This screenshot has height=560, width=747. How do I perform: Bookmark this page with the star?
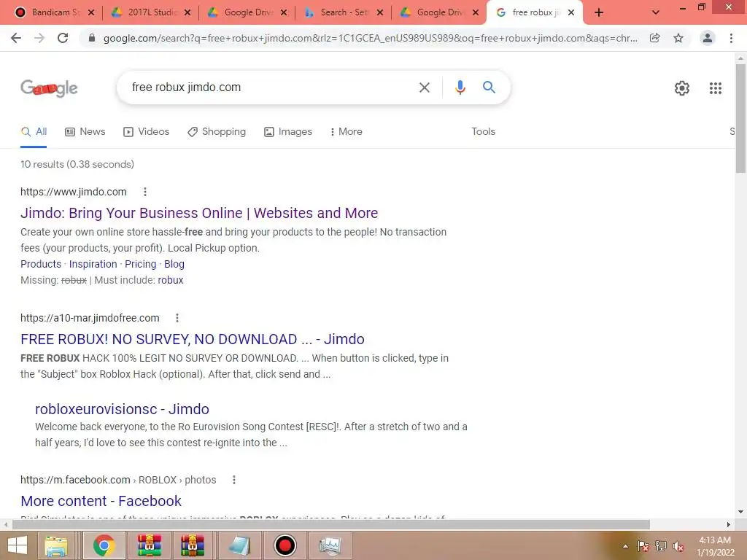[678, 38]
